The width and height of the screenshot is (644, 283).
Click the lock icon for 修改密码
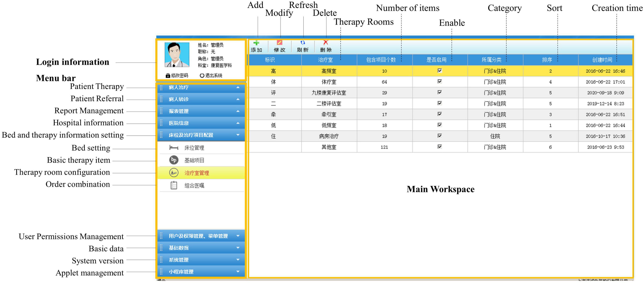click(x=168, y=75)
